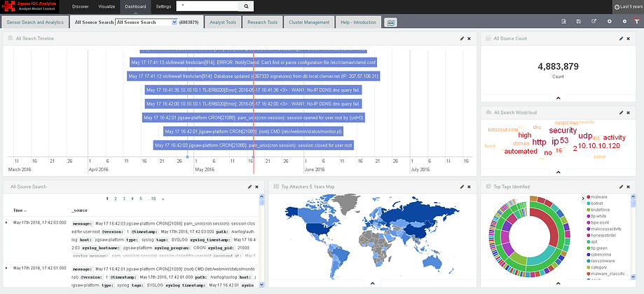The image size is (644, 294).
Task: Click the Jigsaw IOC Analytics logo
Action: [30, 6]
